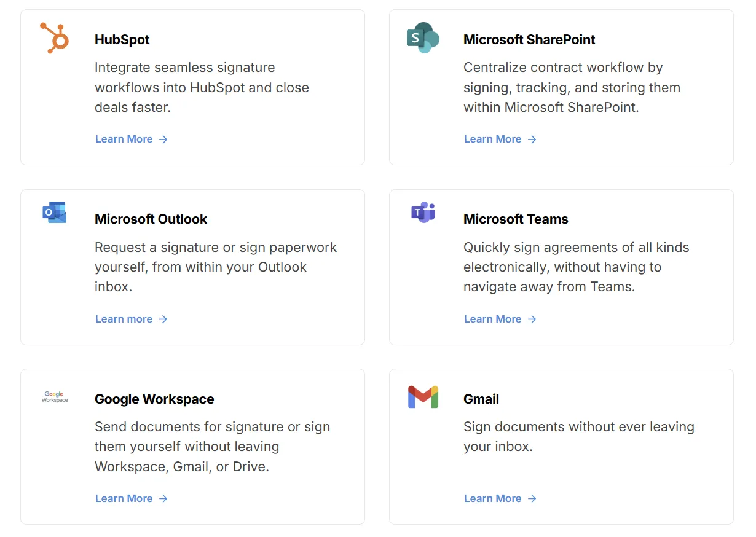Click the Google Workspace logo
Viewport: 756px width, 537px height.
coord(54,398)
